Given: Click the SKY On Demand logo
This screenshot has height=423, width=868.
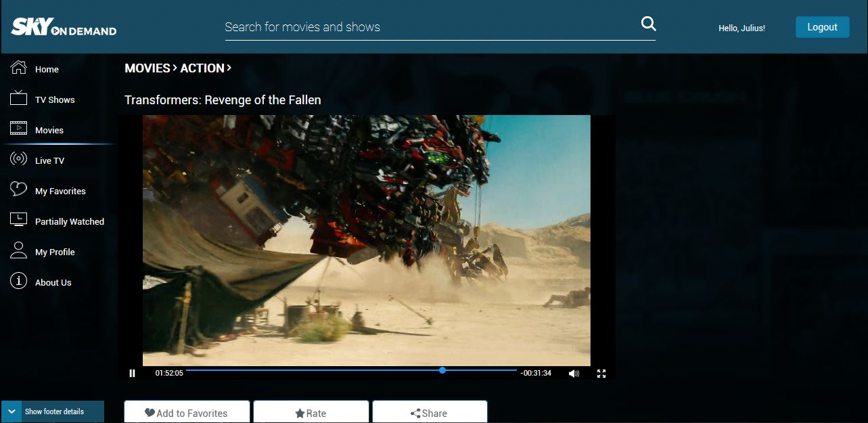Looking at the screenshot, I should (64, 27).
